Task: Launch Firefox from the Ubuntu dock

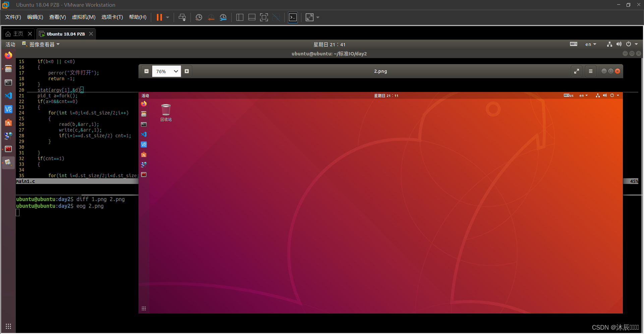Action: (x=8, y=55)
